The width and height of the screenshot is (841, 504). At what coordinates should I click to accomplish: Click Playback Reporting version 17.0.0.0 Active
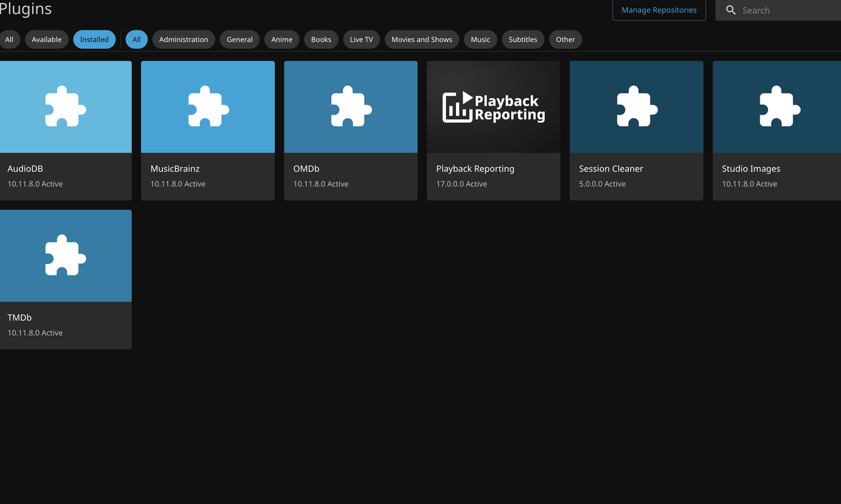click(x=462, y=184)
